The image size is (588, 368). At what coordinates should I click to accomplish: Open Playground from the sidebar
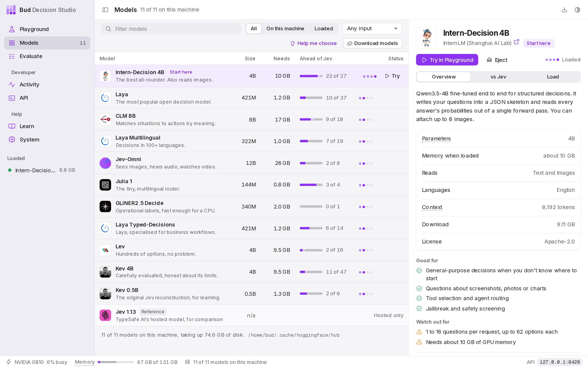pyautogui.click(x=47, y=29)
